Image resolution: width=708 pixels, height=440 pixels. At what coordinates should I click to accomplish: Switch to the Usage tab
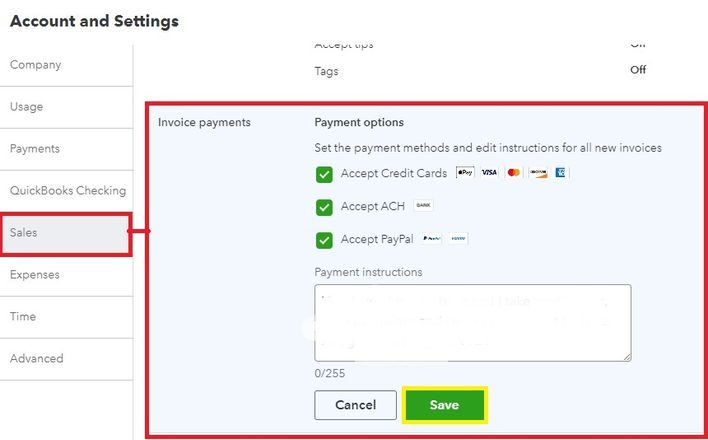coord(27,107)
